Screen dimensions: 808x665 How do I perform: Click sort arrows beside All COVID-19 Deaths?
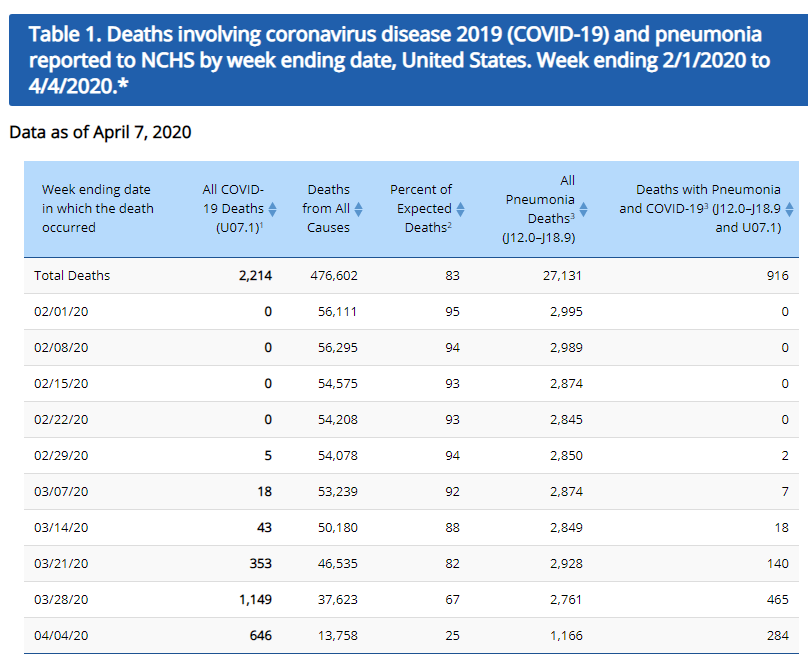tap(272, 209)
